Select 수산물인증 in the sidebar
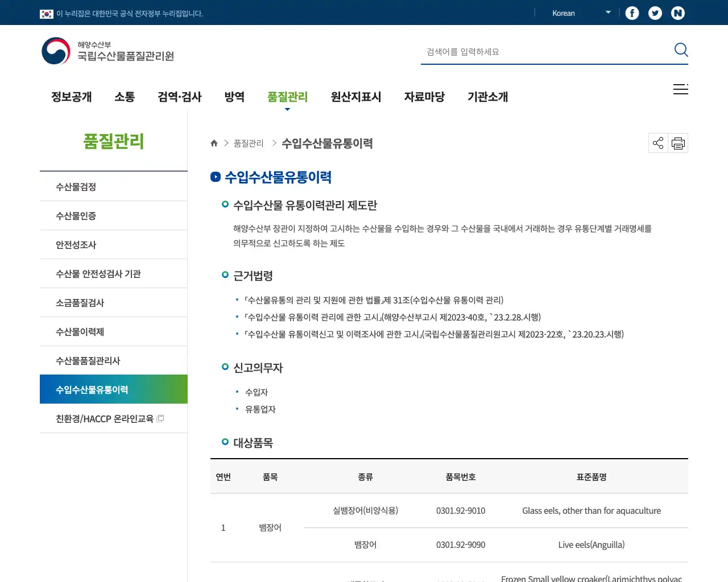 114,216
